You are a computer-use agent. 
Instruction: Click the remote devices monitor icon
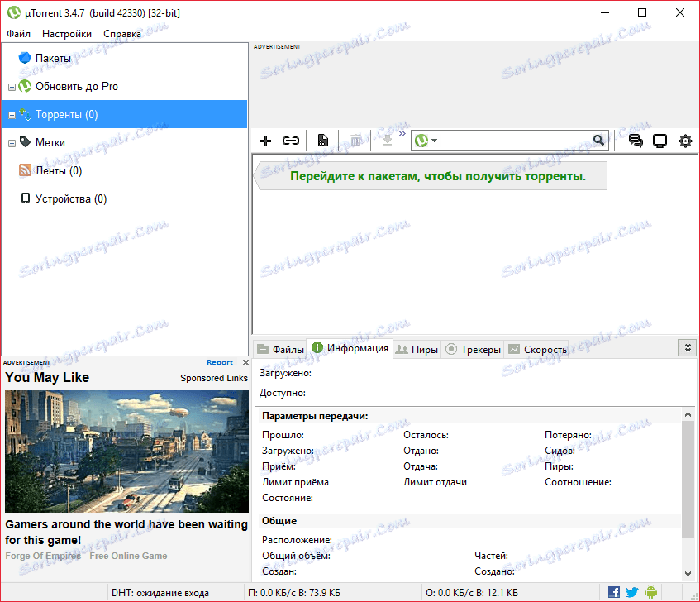pyautogui.click(x=660, y=141)
